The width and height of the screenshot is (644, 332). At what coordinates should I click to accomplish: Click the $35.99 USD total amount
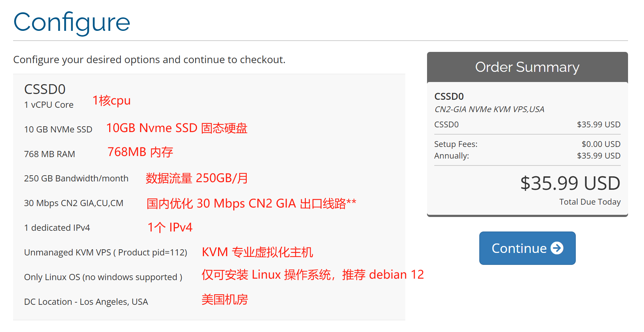[x=570, y=183]
